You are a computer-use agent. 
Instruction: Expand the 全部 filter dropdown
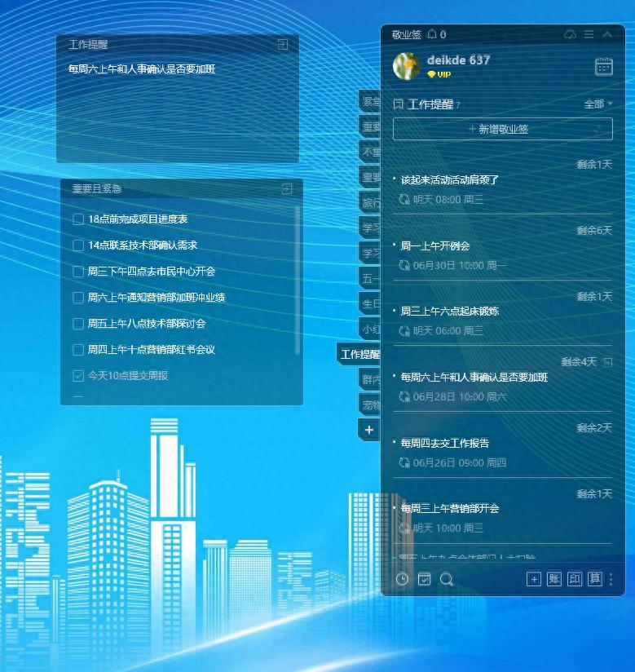598,104
